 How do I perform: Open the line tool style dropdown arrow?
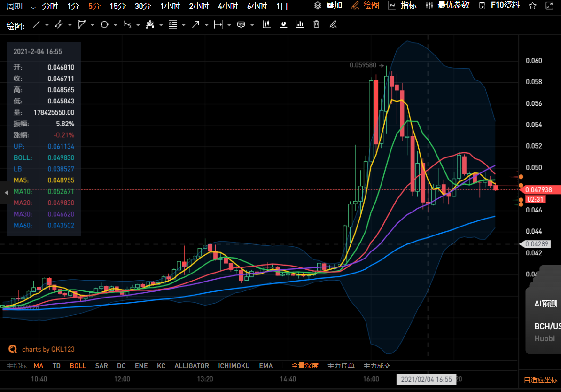(x=47, y=24)
